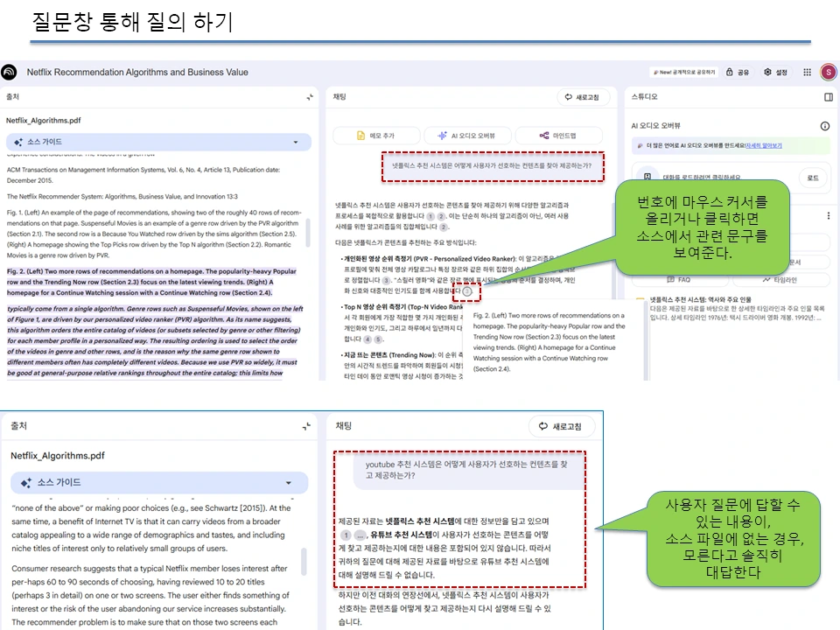
Task: Click the 타임라인 button
Action: click(x=780, y=280)
